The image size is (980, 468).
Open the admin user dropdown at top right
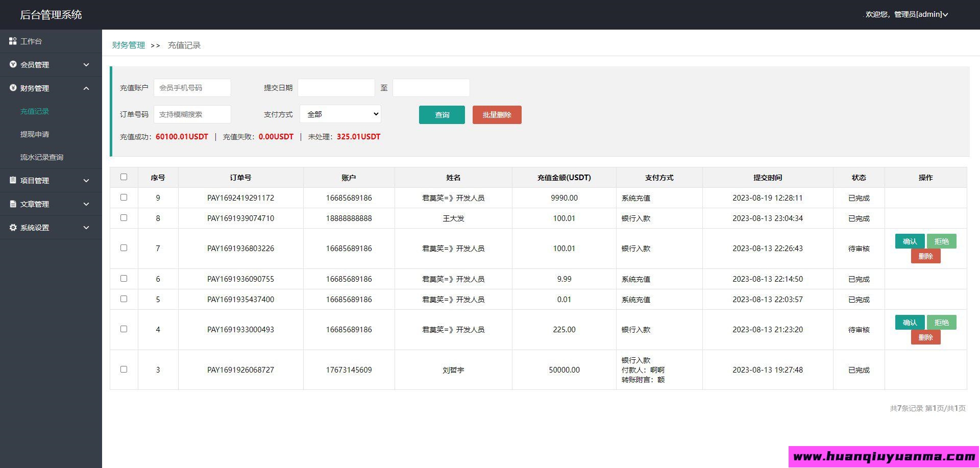pos(906,14)
